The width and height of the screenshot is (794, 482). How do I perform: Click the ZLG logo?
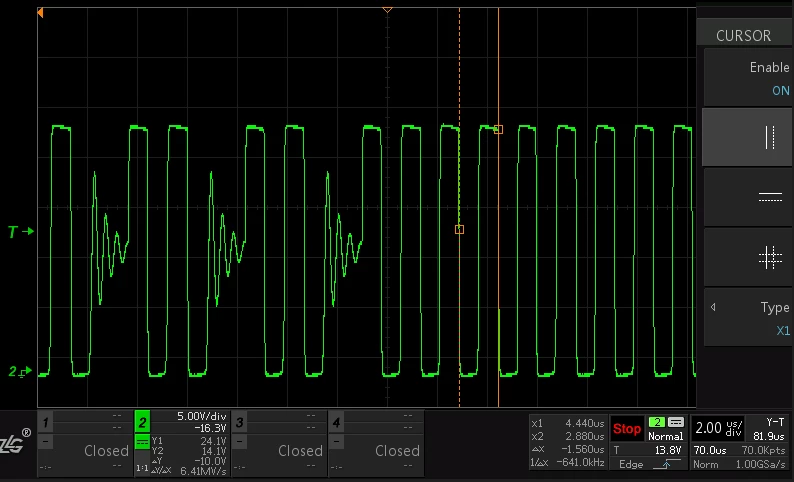point(14,443)
